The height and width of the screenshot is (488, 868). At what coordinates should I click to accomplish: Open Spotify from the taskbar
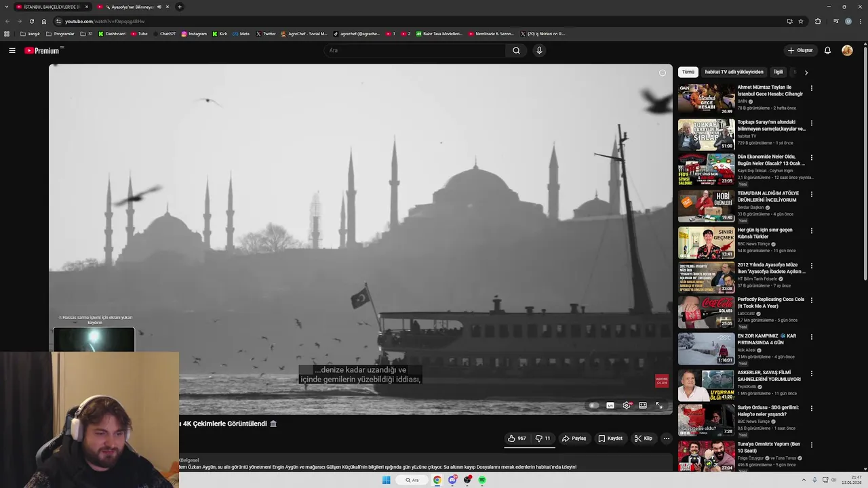[482, 480]
